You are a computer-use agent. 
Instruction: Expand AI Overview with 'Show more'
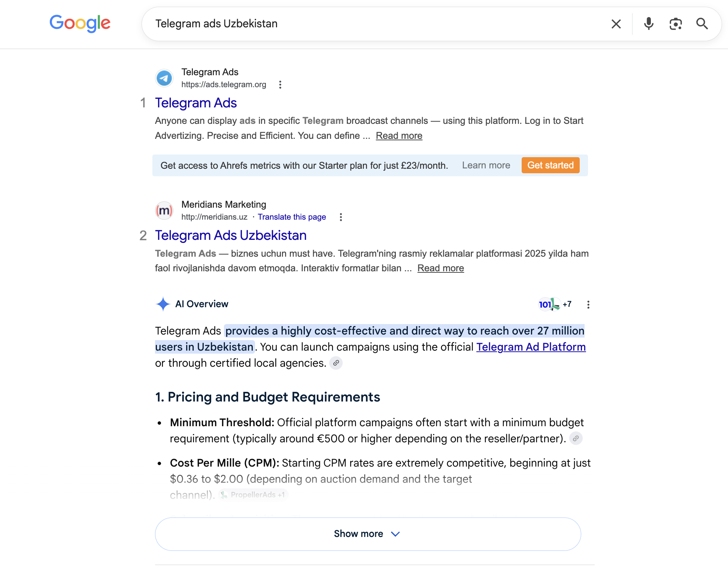coord(368,534)
